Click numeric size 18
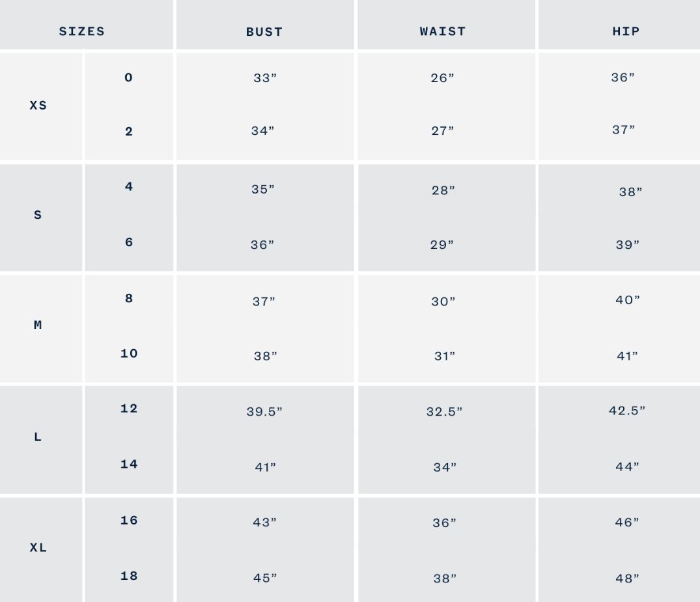Screen dimensions: 700x602 (x=129, y=576)
